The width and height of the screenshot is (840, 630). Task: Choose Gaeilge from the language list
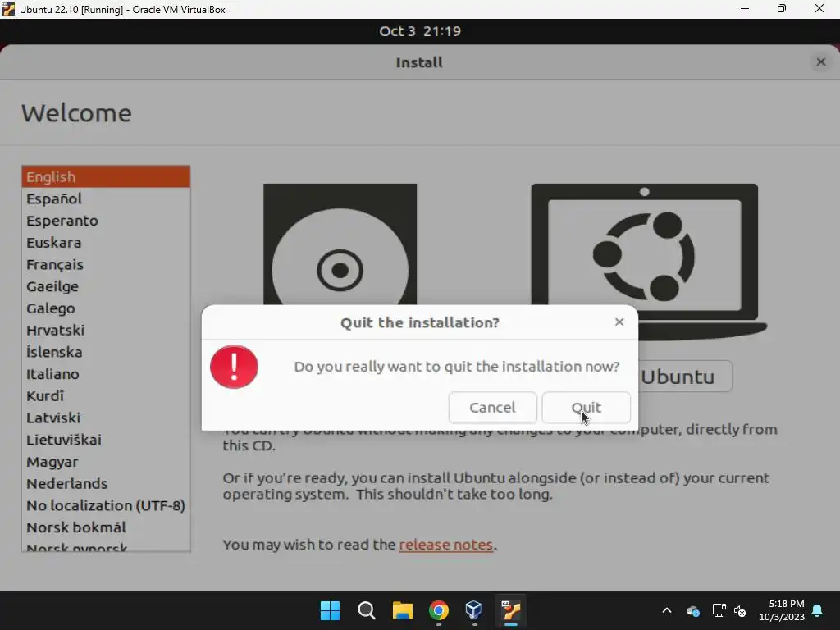coord(106,286)
